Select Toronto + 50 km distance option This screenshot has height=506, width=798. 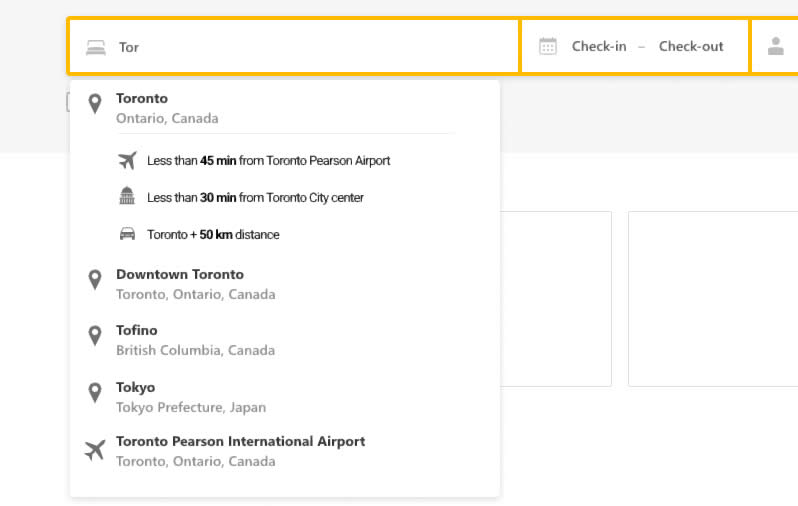[x=213, y=235]
